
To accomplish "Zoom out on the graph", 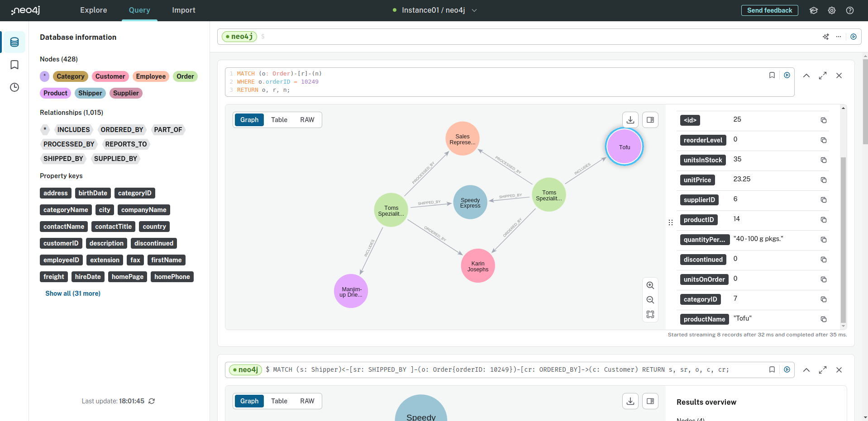I will coord(650,300).
